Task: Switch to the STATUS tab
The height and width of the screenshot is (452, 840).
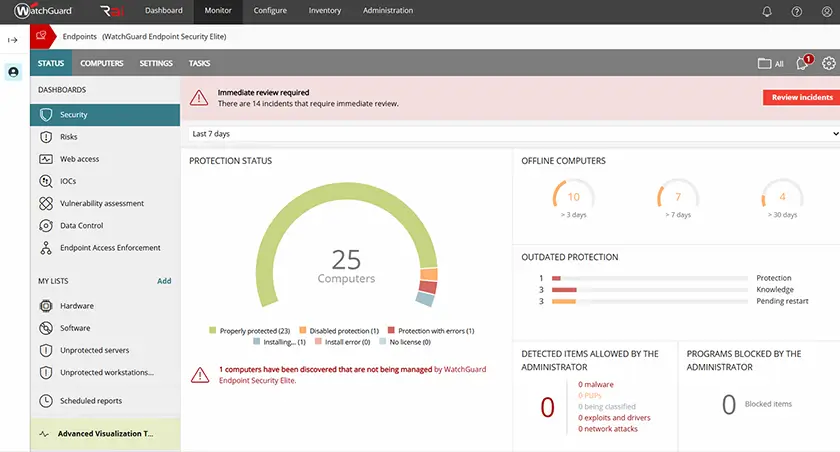Action: 51,63
